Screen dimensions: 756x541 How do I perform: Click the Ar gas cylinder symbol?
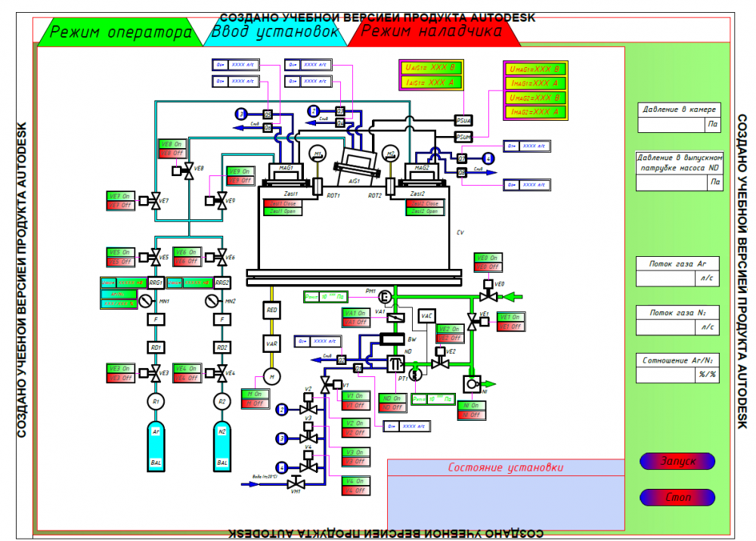(x=155, y=447)
